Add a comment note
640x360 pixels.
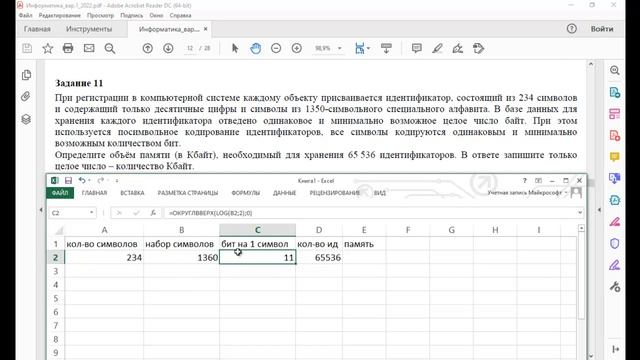click(x=416, y=48)
